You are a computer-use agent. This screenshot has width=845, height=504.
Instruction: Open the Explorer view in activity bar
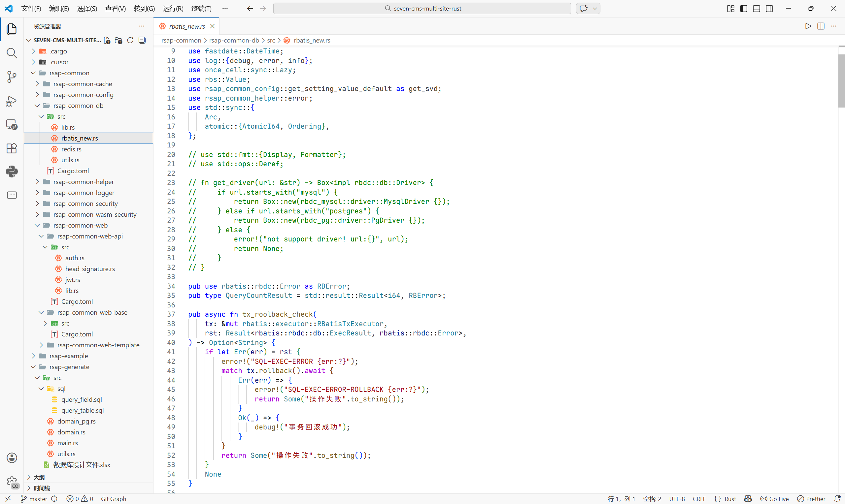coord(12,29)
